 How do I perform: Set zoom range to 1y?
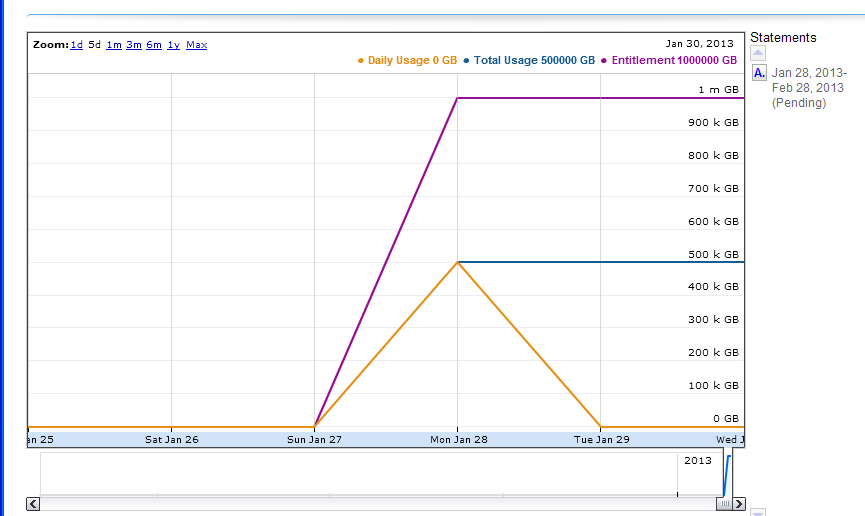click(x=173, y=45)
